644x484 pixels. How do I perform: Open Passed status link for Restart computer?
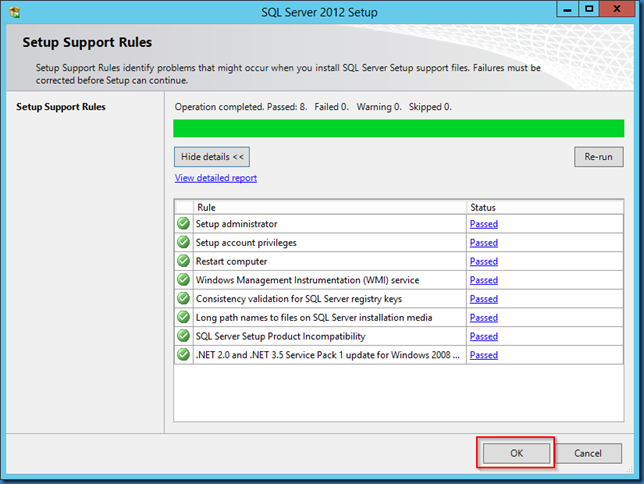click(x=483, y=261)
